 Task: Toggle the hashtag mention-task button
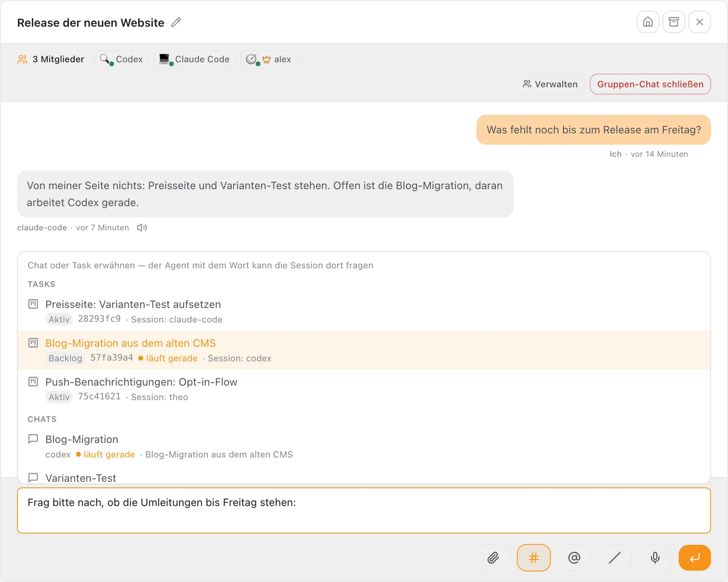pyautogui.click(x=534, y=558)
